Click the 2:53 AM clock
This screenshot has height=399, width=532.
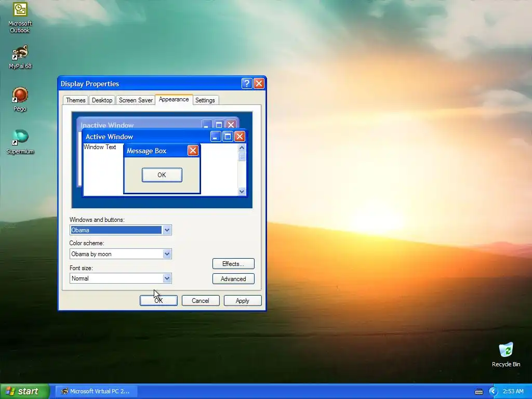[513, 392]
